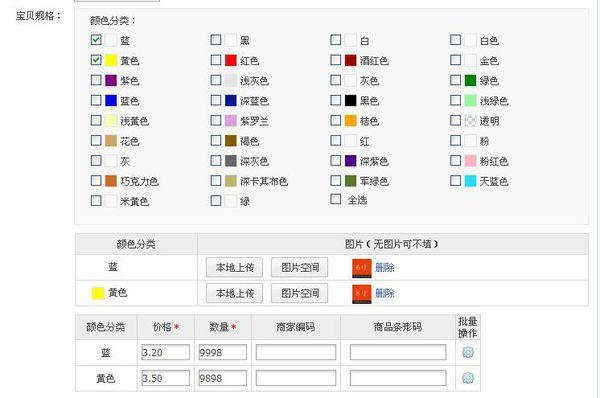Check the 褐色 checkbox
This screenshot has width=600, height=398.
tap(216, 140)
